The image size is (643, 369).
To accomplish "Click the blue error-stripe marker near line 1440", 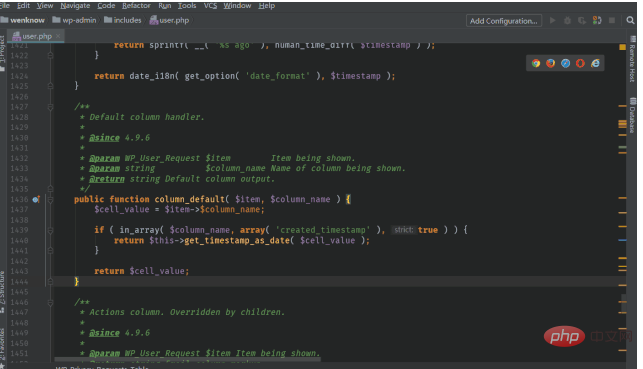I will click(622, 240).
